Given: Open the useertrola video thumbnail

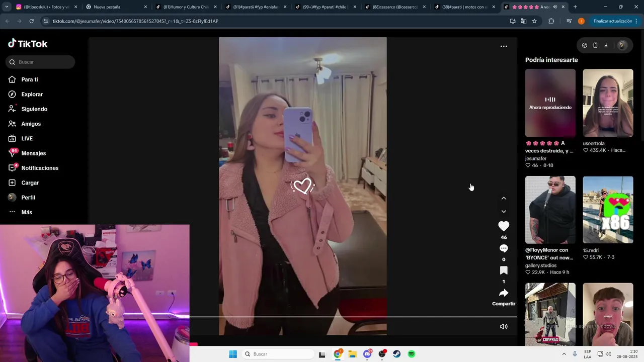Looking at the screenshot, I should coord(608,103).
